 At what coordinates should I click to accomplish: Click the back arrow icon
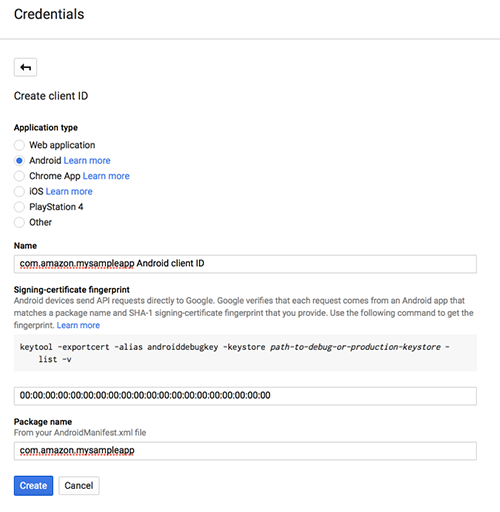coord(25,67)
